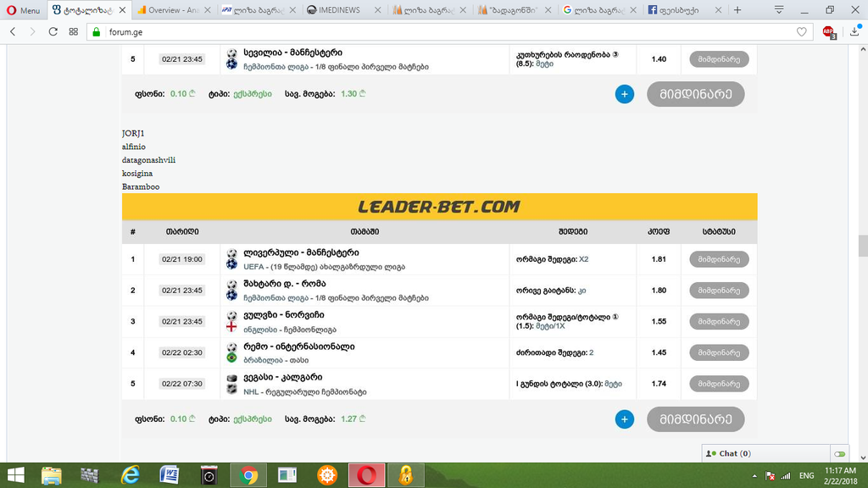Open a new tab with plus button

(737, 10)
